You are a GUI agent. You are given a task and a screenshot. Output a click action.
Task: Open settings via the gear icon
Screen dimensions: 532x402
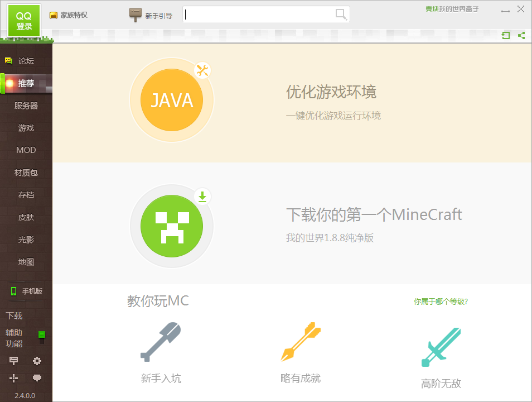[x=37, y=361]
